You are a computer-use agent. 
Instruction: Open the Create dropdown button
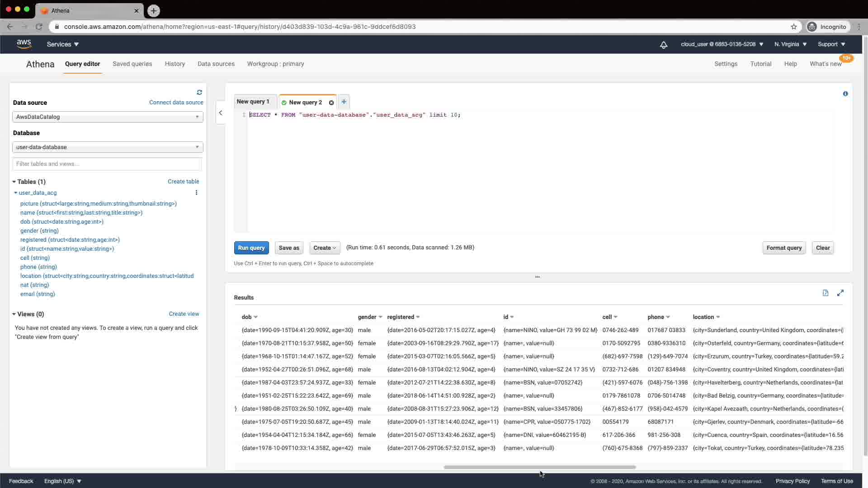click(325, 248)
